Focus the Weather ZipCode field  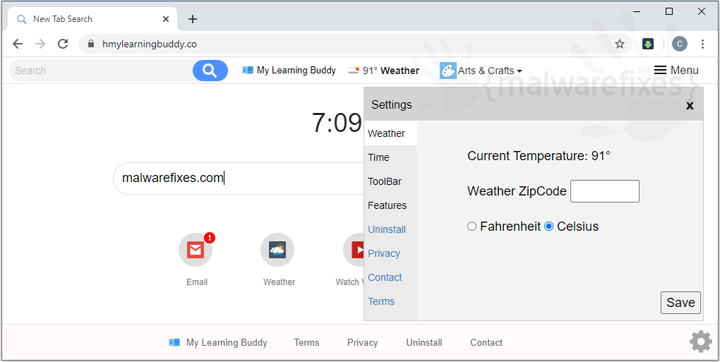click(x=605, y=191)
